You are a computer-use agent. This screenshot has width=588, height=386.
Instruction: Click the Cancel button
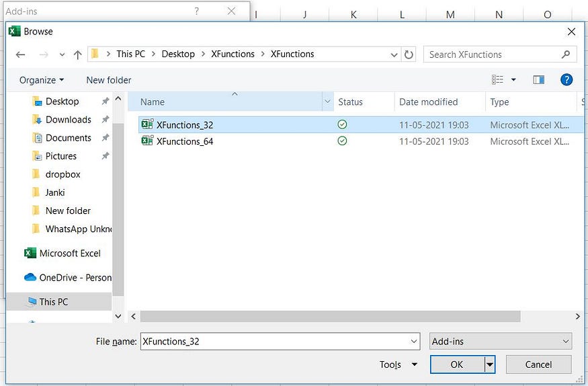click(x=538, y=364)
